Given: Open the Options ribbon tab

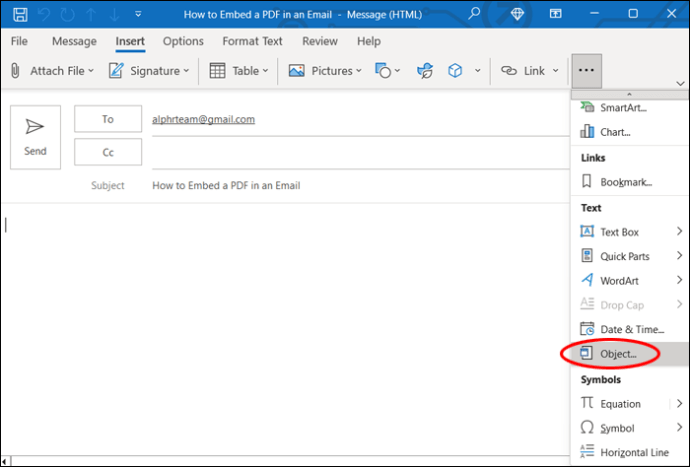Looking at the screenshot, I should [183, 41].
